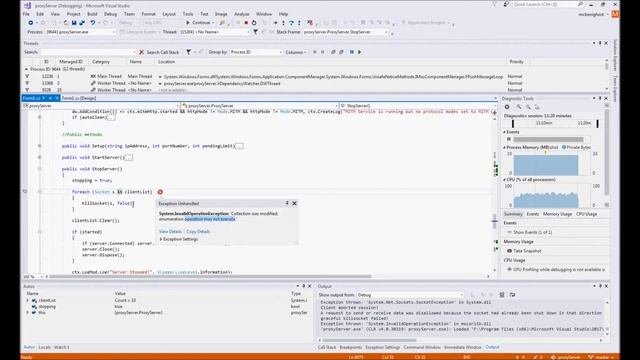
Task: Click the funnel filter icon in Threads panel
Action: tap(189, 52)
